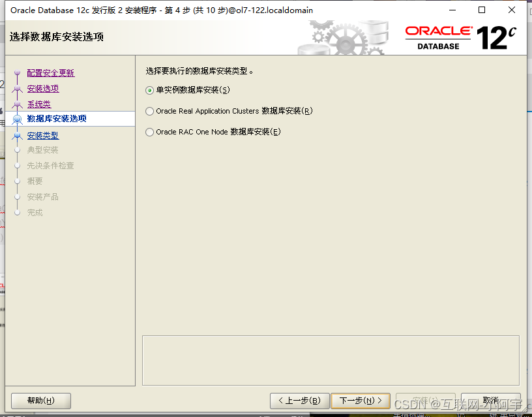The width and height of the screenshot is (532, 417).
Task: Click the 先决条件检查 step label
Action: [x=51, y=165]
